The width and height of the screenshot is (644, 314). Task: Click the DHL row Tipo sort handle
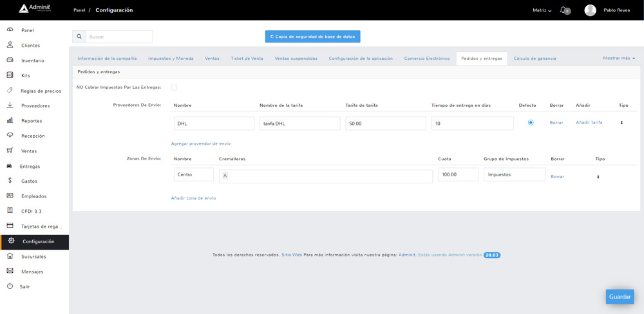(x=621, y=122)
